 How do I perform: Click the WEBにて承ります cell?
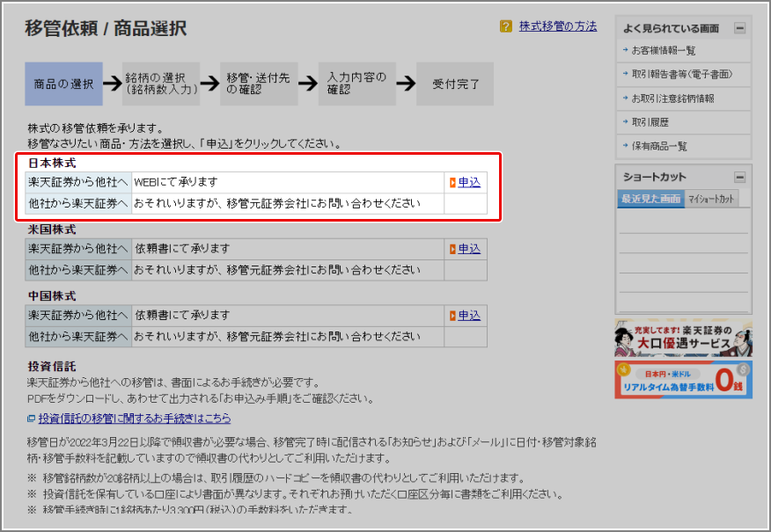(x=288, y=182)
